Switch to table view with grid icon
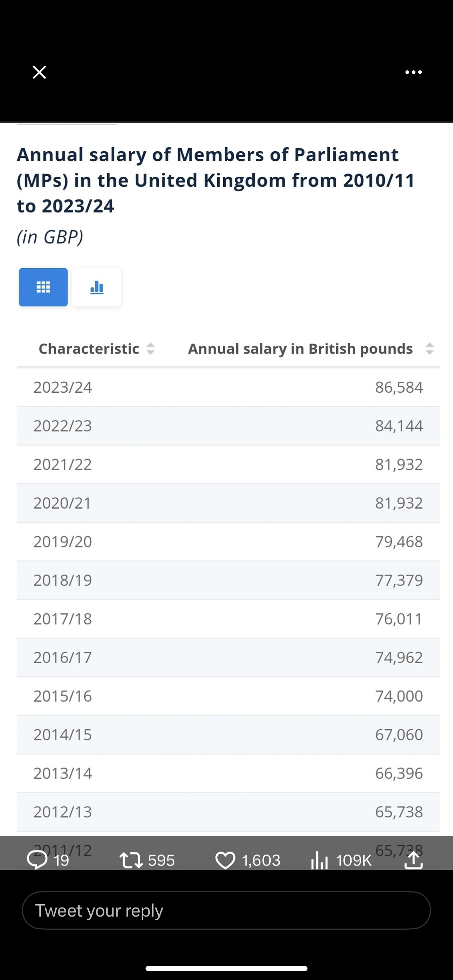 [x=43, y=287]
